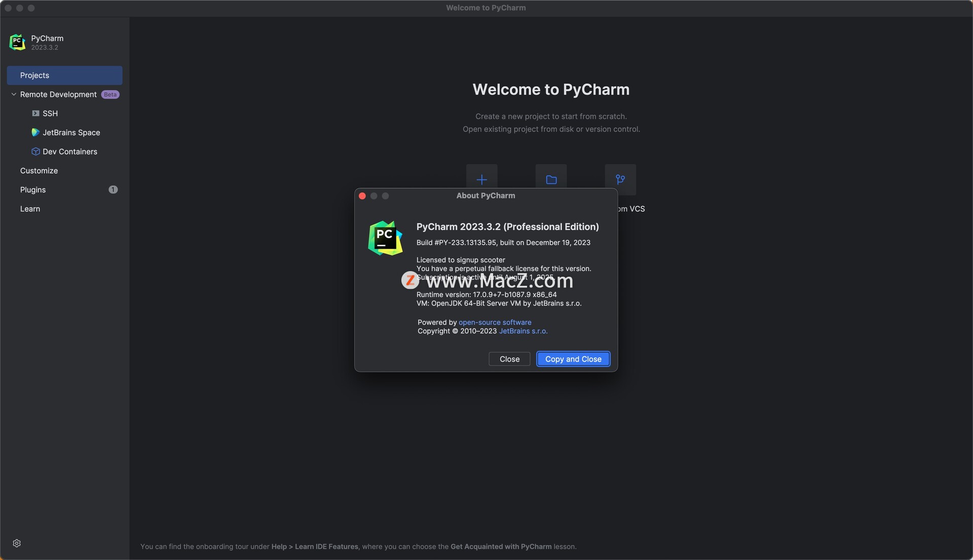Image resolution: width=973 pixels, height=560 pixels.
Task: Click the Build #PY-233.13135.95 line
Action: pyautogui.click(x=503, y=243)
